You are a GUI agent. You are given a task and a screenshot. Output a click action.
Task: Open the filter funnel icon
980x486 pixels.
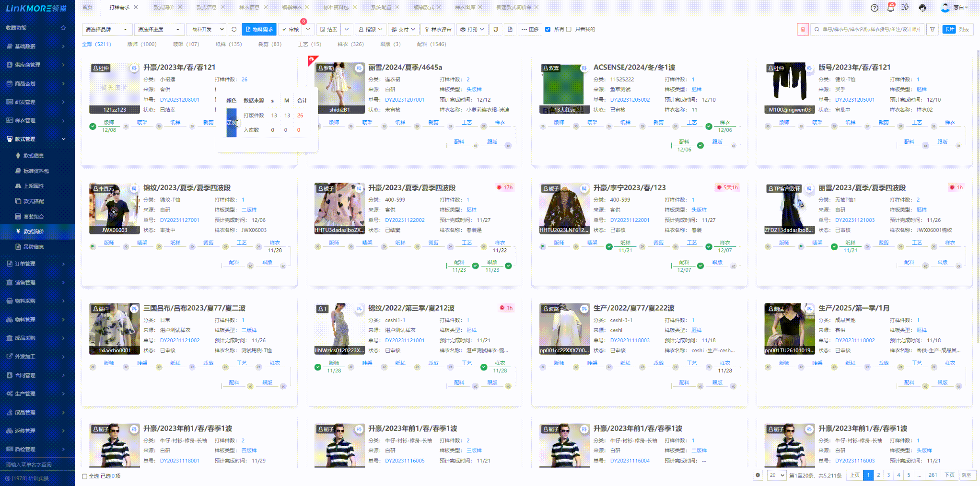(x=933, y=29)
